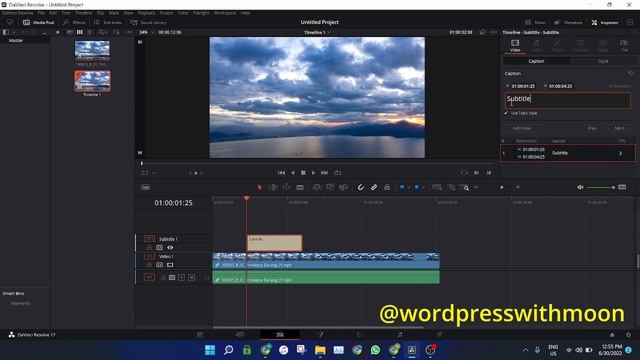Open the Fusion menu

[166, 13]
